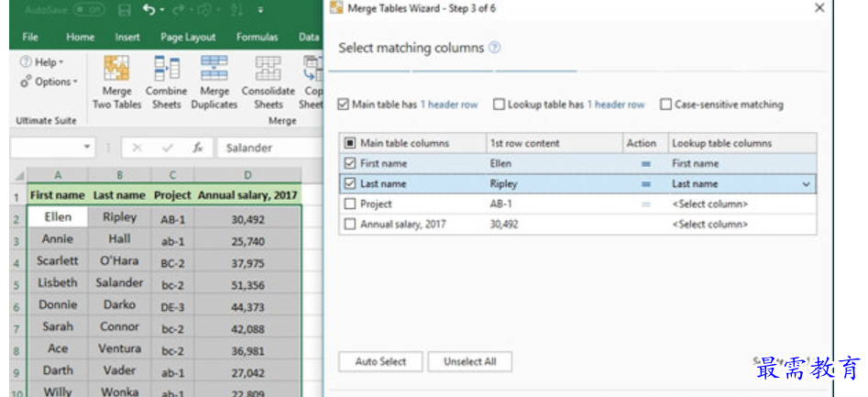Screen dimensions: 868x397
Task: Toggle the Main table columns select-all checkbox
Action: click(x=350, y=143)
